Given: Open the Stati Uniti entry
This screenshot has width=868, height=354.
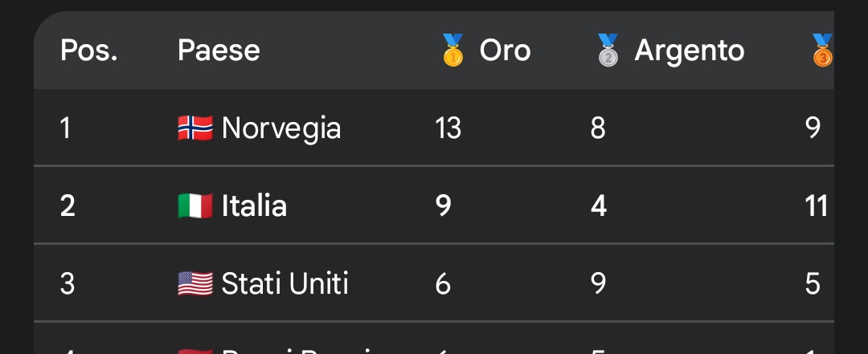Looking at the screenshot, I should click(285, 283).
